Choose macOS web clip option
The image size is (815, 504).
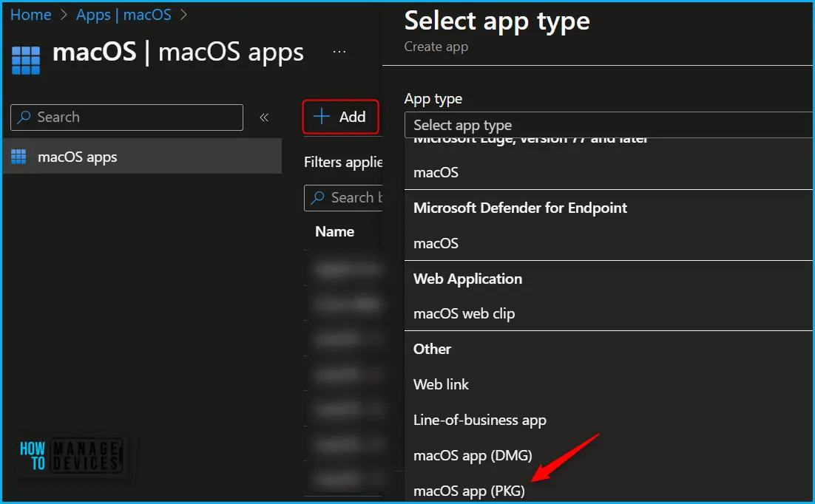[608, 314]
